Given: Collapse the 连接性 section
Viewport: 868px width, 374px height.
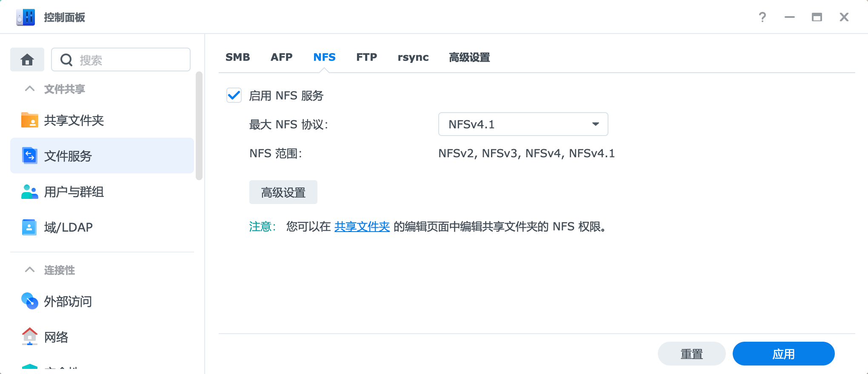Looking at the screenshot, I should click(x=30, y=270).
